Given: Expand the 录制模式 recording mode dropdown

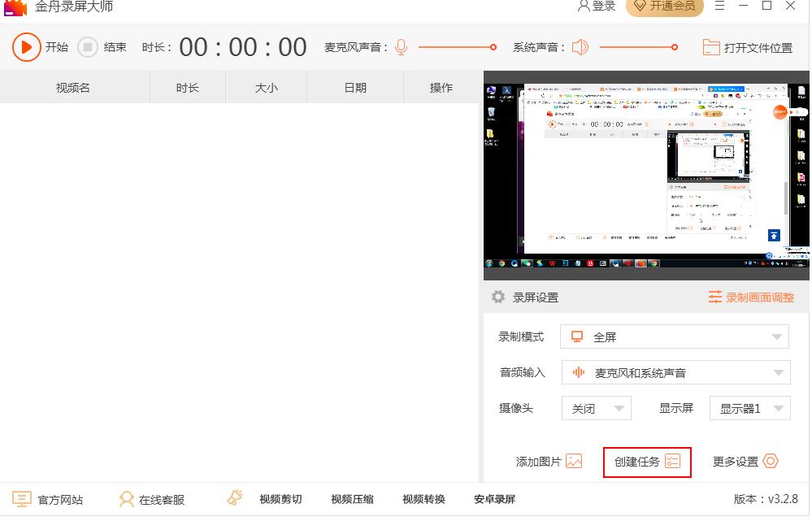Looking at the screenshot, I should pyautogui.click(x=777, y=336).
